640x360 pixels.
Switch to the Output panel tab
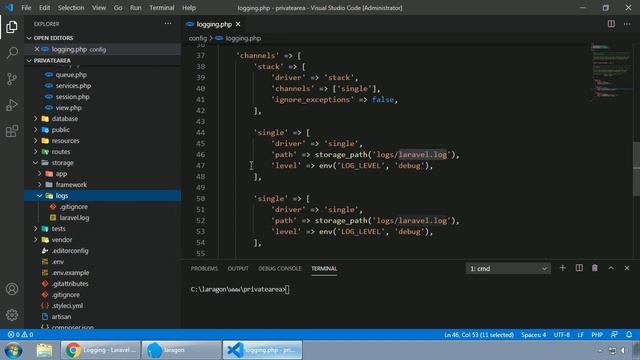click(238, 269)
